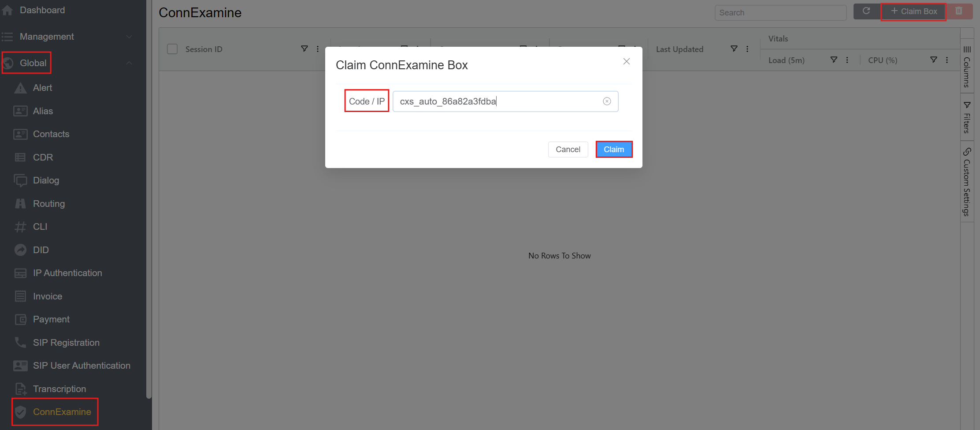The height and width of the screenshot is (430, 980).
Task: Click the refresh icon button
Action: tap(866, 11)
